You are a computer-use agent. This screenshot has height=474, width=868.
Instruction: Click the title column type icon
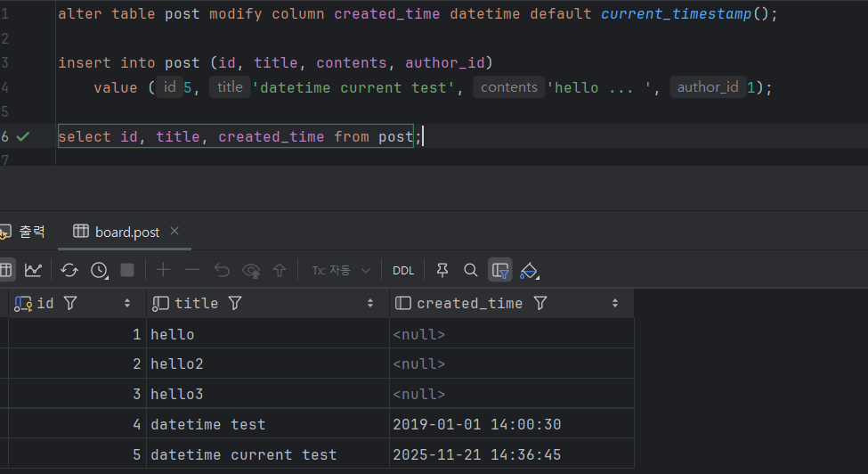(160, 303)
